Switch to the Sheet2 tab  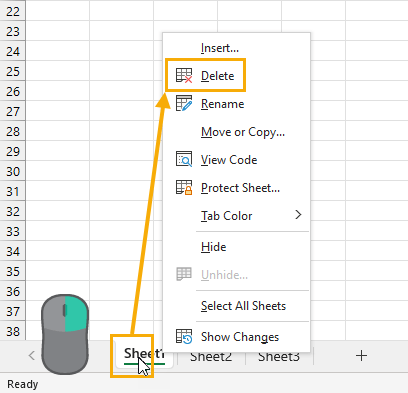click(x=211, y=357)
